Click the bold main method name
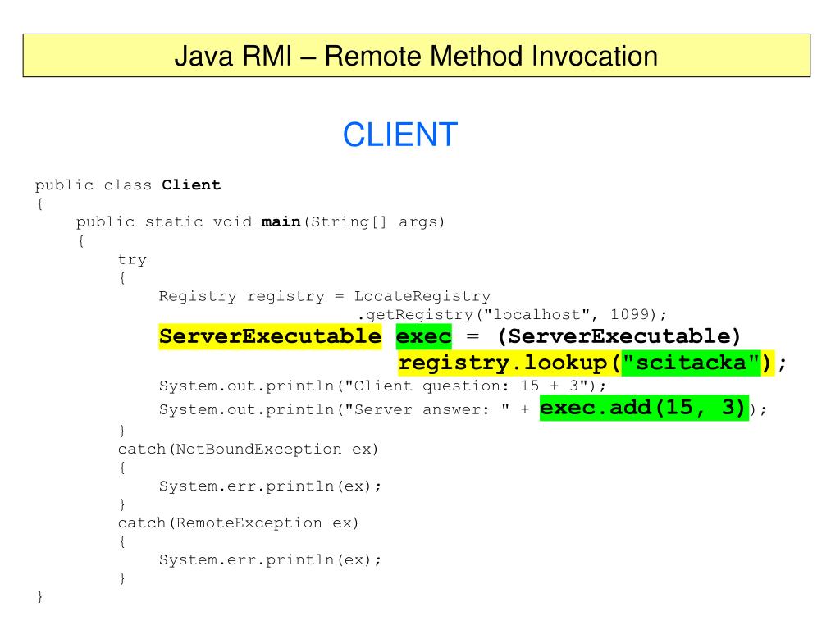 coord(281,221)
